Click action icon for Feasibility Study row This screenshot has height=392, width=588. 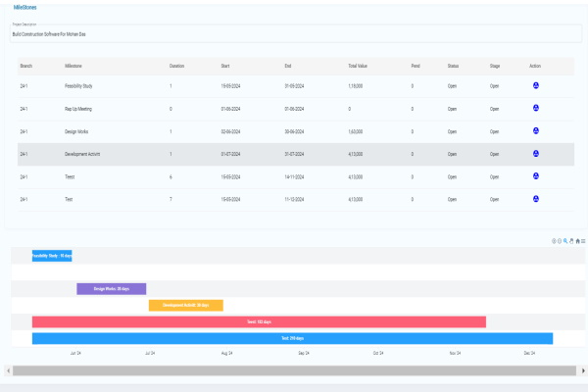(536, 86)
